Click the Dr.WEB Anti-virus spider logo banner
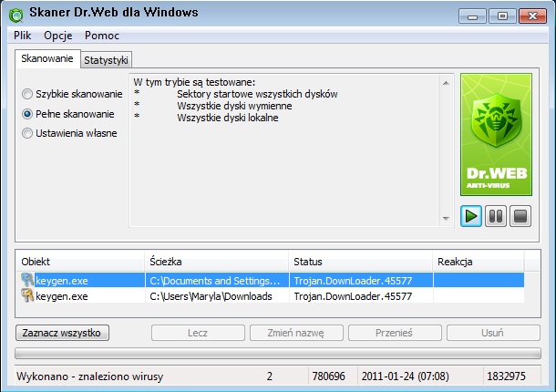 point(496,134)
